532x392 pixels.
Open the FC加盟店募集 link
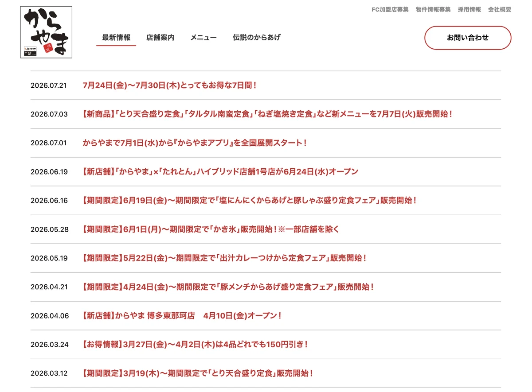click(390, 9)
